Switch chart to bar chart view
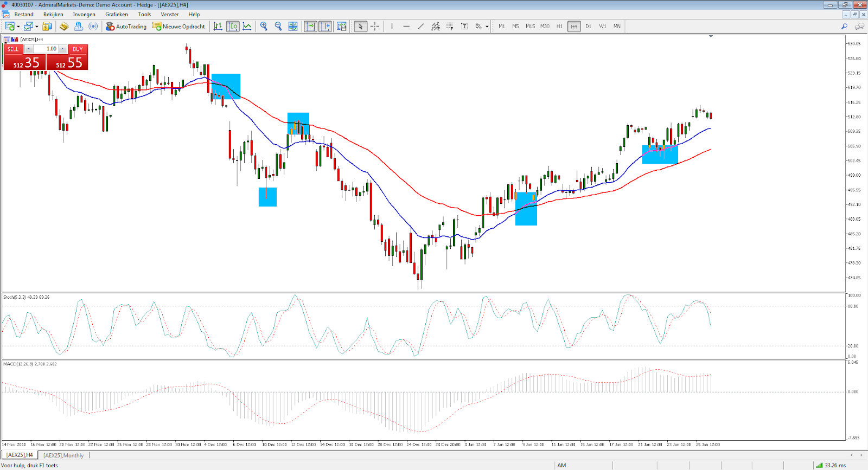 (x=218, y=26)
